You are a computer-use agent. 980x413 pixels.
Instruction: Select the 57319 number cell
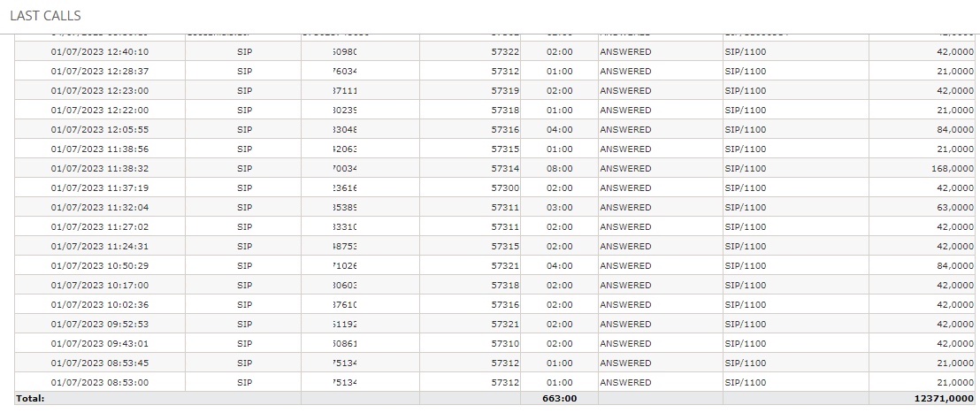pos(505,90)
